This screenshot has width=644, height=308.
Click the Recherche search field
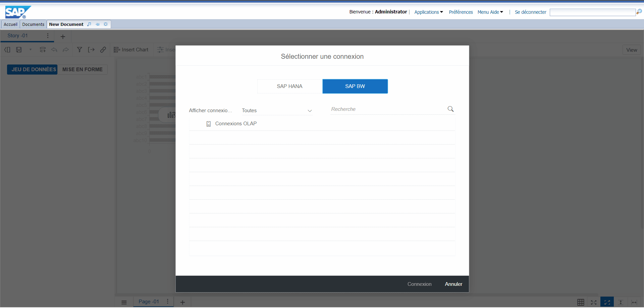[x=388, y=109]
